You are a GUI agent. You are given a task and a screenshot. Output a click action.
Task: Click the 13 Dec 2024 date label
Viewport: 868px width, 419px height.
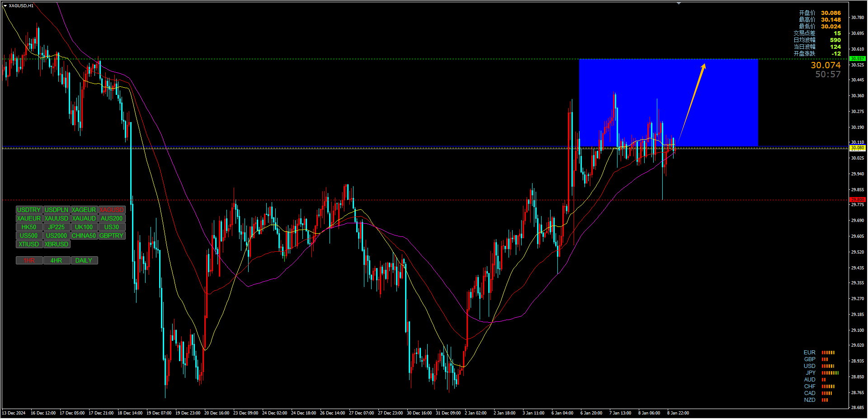(14, 413)
